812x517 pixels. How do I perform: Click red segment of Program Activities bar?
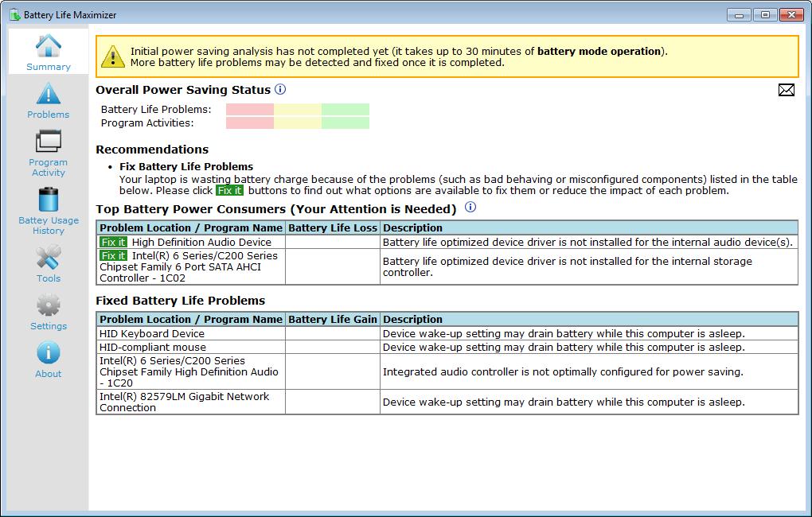[250, 122]
